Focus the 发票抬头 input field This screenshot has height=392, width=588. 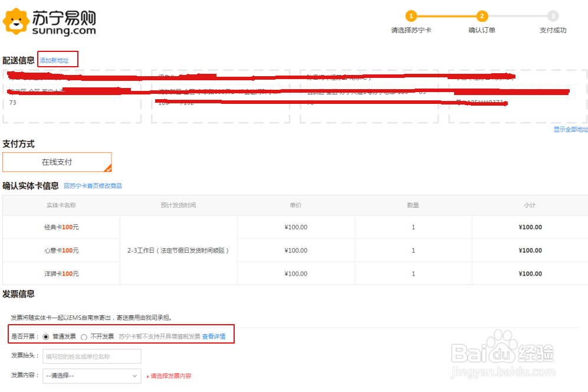tap(92, 357)
